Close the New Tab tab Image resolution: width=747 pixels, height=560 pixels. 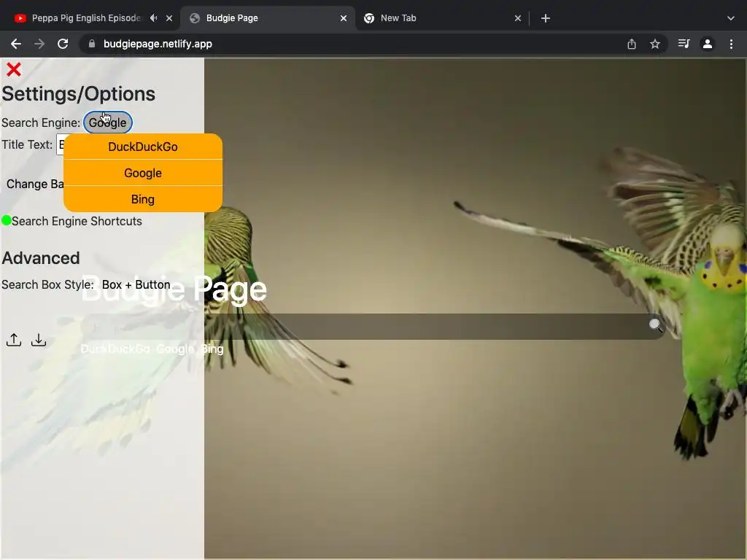(518, 18)
